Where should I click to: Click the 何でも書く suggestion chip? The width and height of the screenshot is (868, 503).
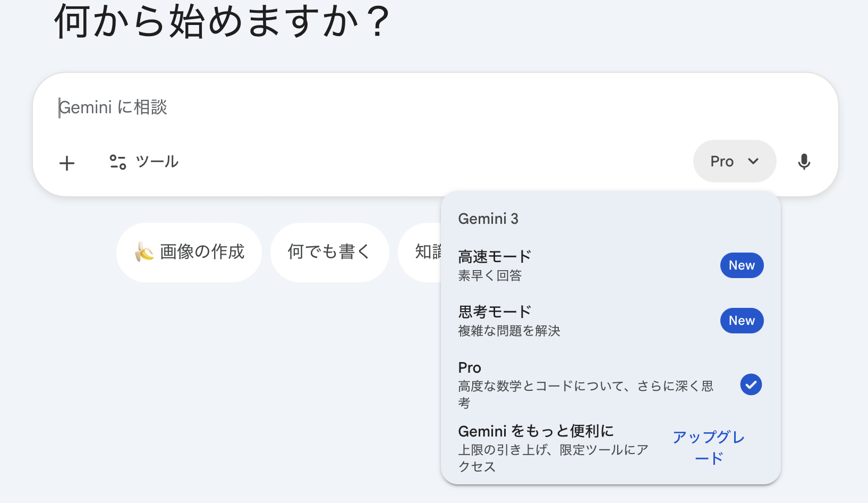(329, 251)
